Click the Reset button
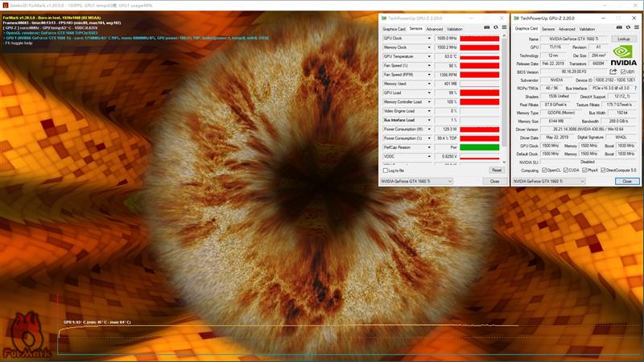 497,171
